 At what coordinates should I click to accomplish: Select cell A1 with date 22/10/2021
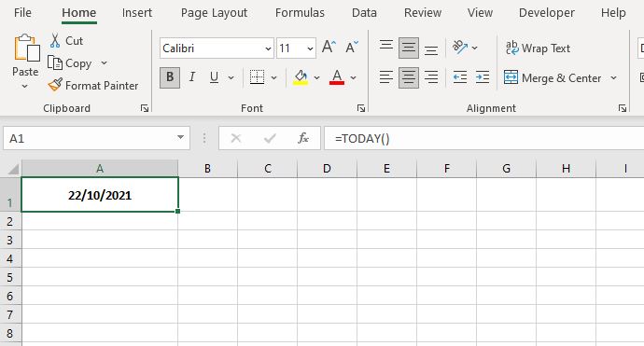coord(100,195)
